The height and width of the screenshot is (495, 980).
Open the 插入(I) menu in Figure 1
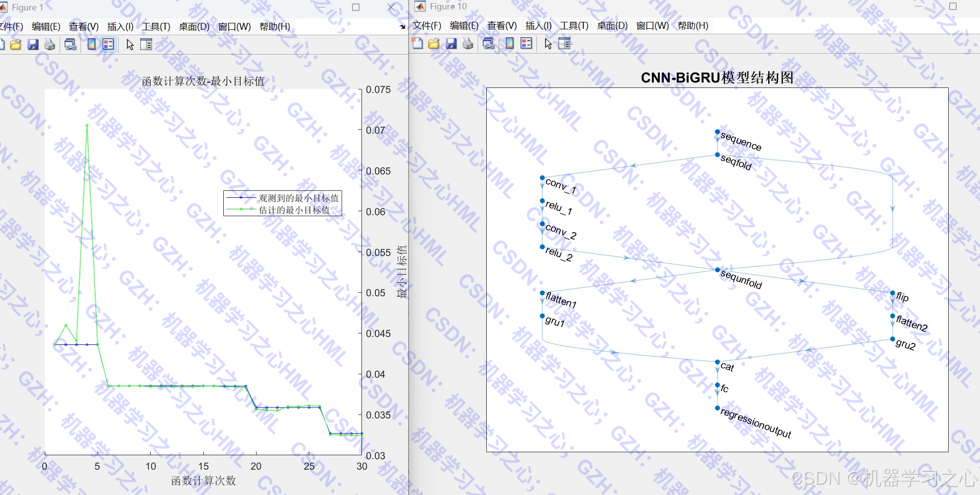pyautogui.click(x=120, y=26)
